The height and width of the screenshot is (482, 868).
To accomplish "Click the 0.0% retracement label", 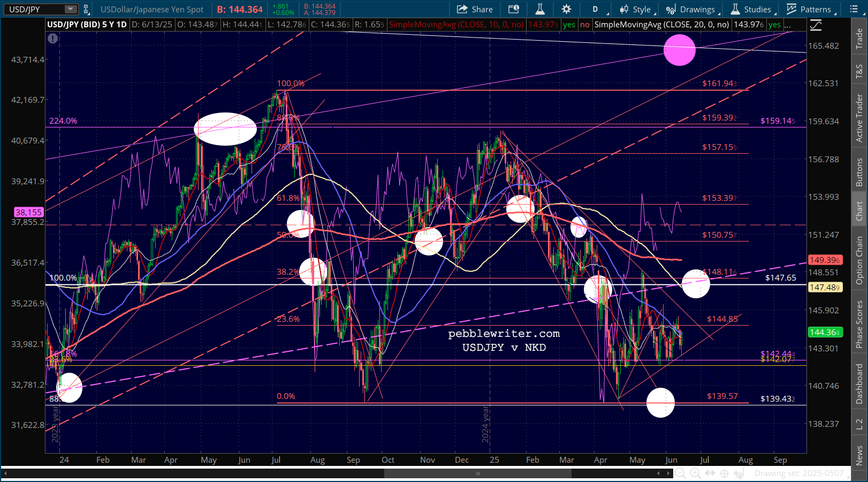I will pyautogui.click(x=286, y=396).
